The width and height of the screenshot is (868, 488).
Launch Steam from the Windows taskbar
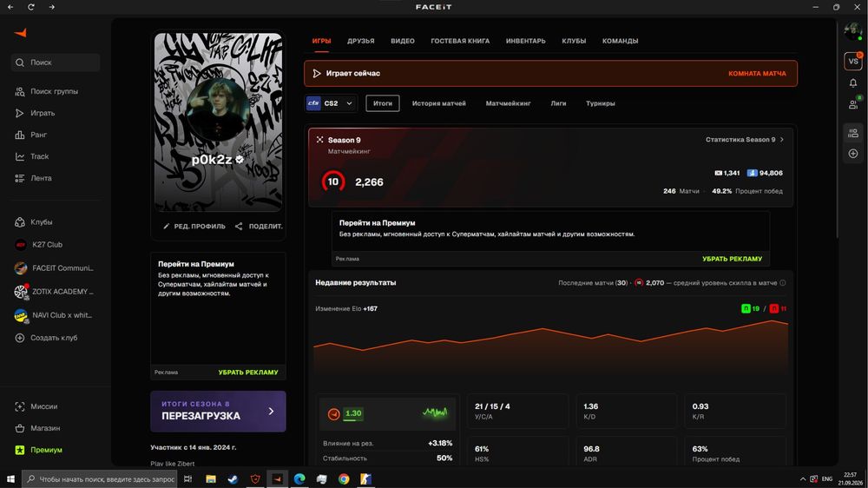click(x=233, y=479)
